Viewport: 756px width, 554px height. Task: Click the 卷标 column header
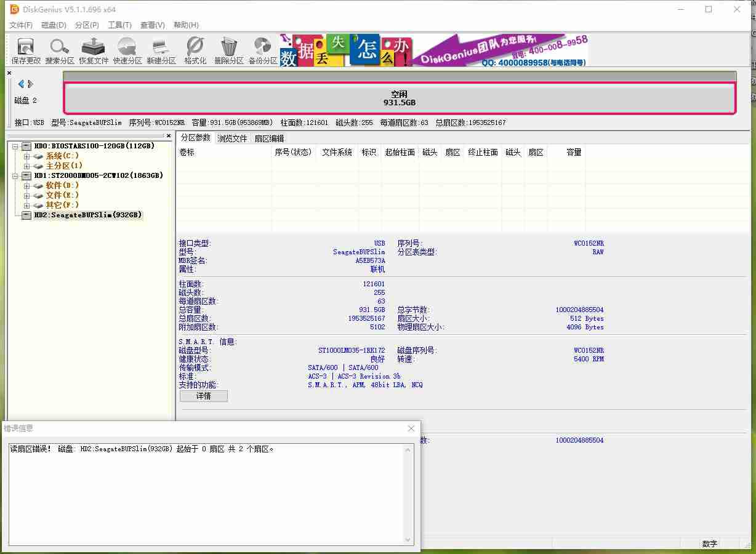tap(224, 152)
